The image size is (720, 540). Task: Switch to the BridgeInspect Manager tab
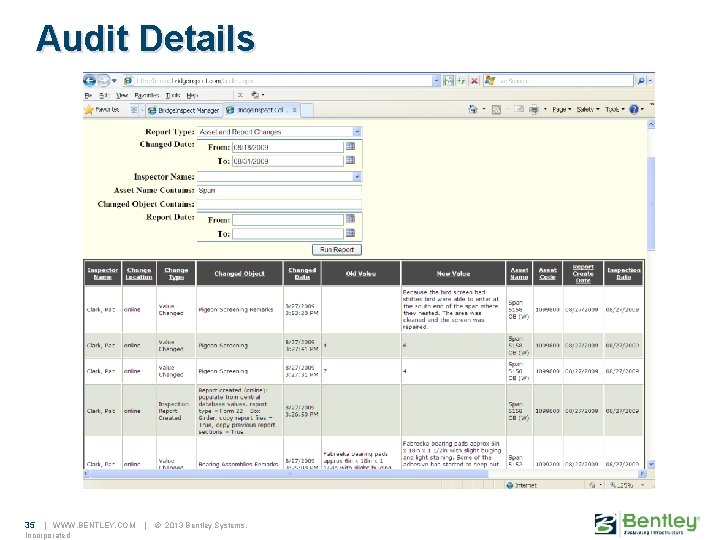184,110
